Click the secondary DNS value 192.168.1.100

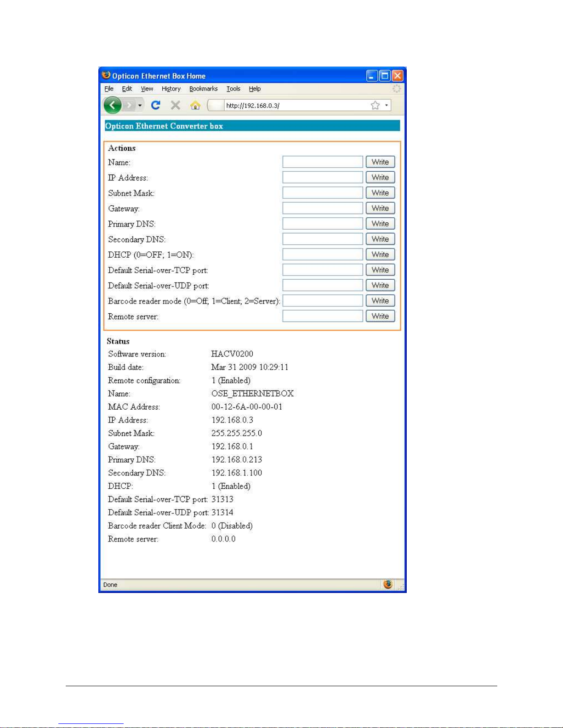click(237, 473)
